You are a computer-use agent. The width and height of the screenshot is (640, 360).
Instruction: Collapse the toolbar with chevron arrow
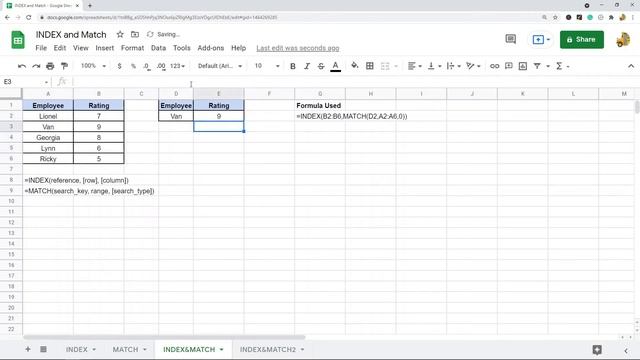pos(631,66)
